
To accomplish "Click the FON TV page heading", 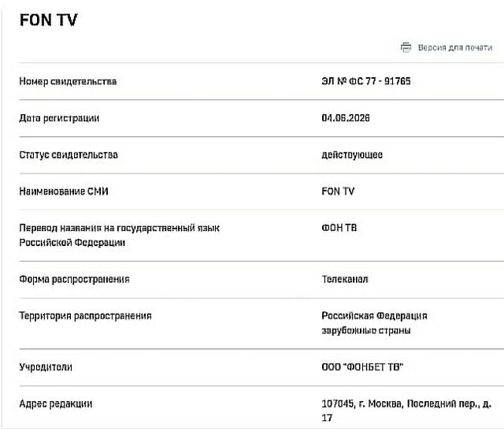I will (x=49, y=20).
